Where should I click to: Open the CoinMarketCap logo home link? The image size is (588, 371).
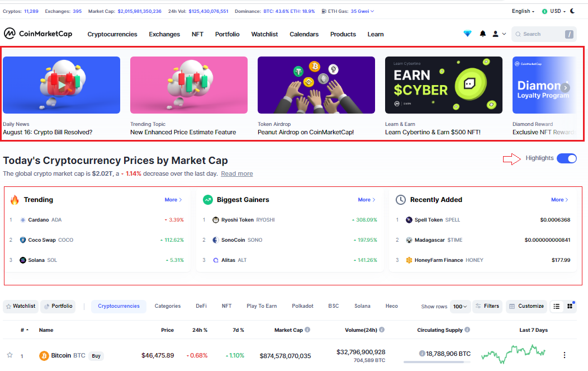(x=38, y=34)
